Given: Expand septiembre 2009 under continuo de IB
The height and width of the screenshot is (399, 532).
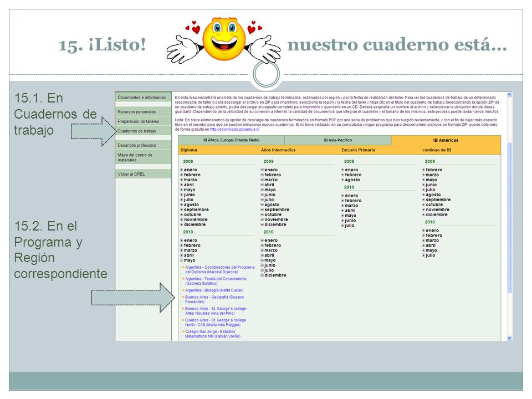Looking at the screenshot, I should [x=423, y=199].
